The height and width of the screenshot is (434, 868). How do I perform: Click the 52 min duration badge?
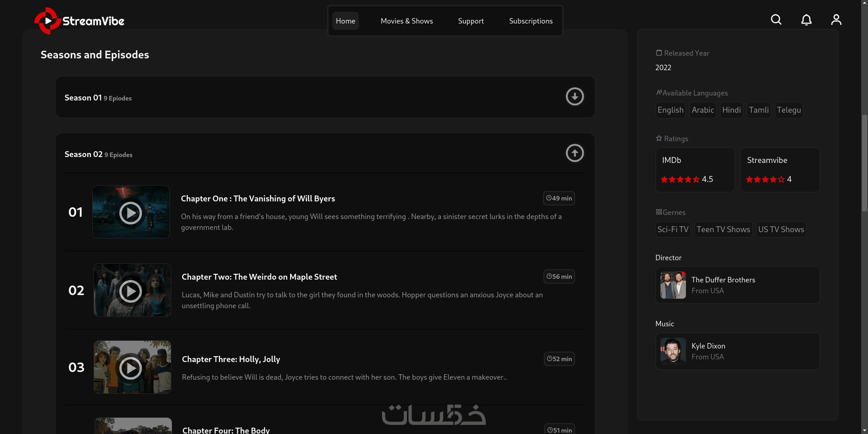tap(559, 359)
